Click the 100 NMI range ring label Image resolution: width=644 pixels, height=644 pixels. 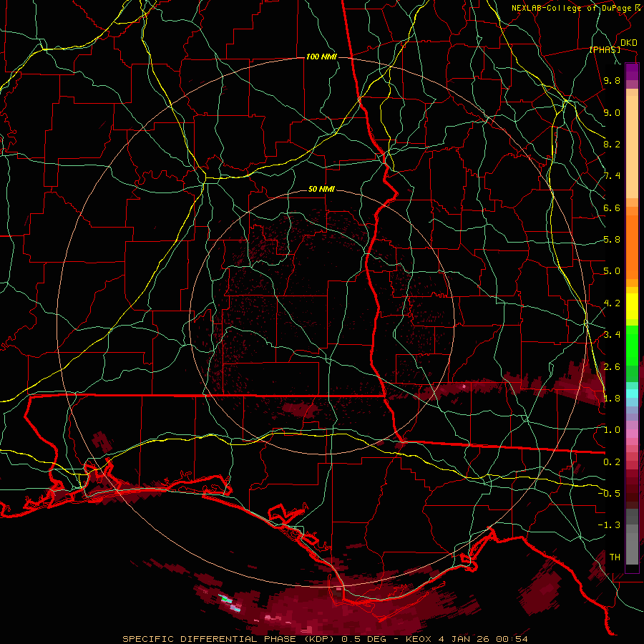tap(321, 57)
